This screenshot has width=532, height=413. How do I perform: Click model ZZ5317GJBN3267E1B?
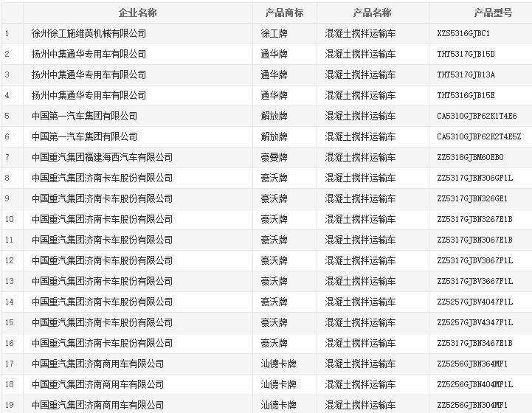click(x=475, y=219)
